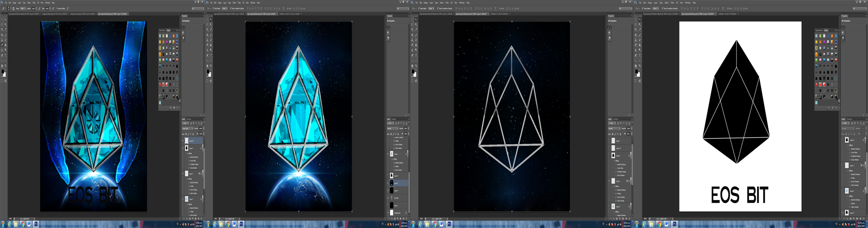The height and width of the screenshot is (228, 868).
Task: Select Marquee tool in hands-artwork window
Action: pos(2,19)
